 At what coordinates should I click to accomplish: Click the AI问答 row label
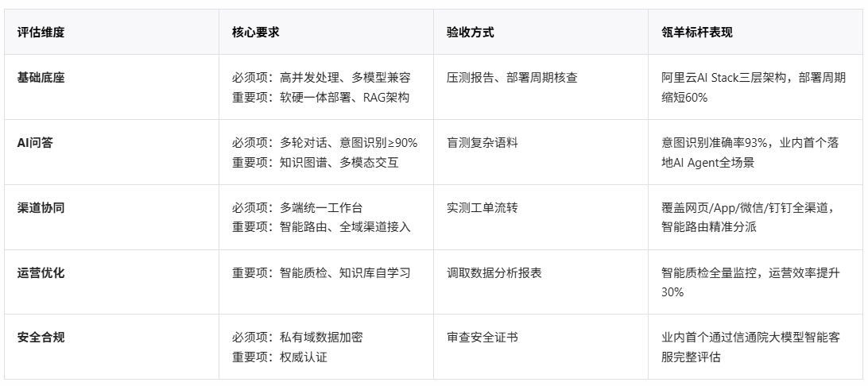(x=36, y=143)
